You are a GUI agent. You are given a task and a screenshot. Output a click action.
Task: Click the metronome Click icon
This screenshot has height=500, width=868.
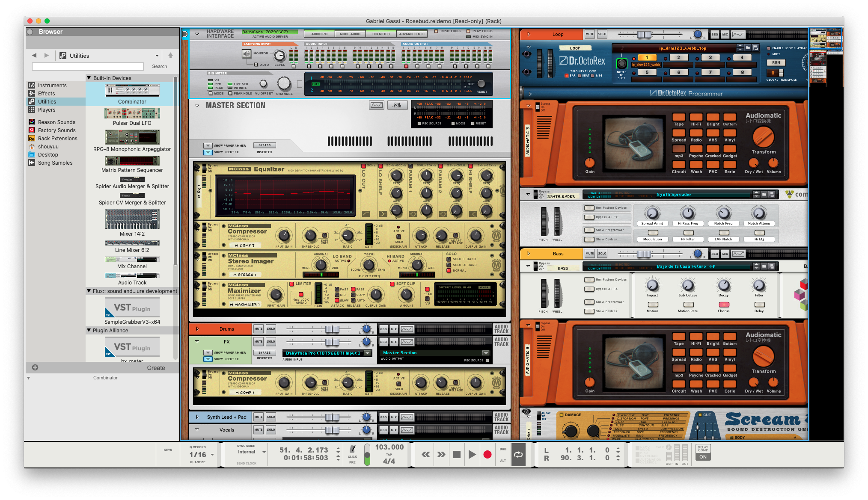(353, 449)
